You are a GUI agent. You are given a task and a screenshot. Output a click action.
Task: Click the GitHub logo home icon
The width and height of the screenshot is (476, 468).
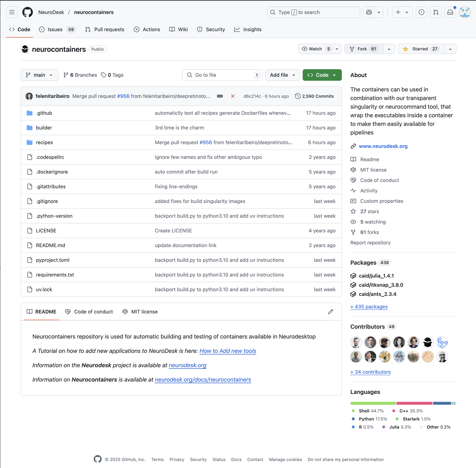click(x=27, y=12)
